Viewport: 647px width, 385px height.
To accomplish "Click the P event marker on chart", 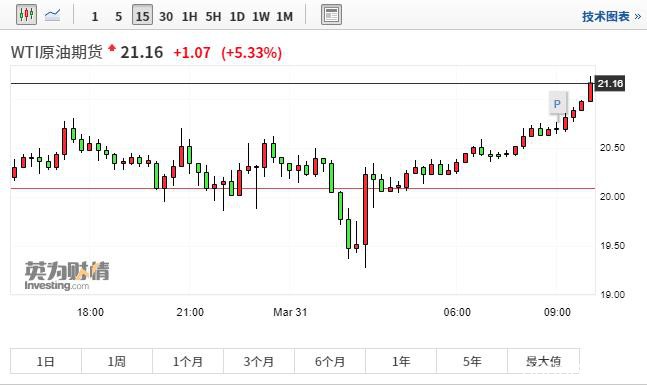I will 557,104.
